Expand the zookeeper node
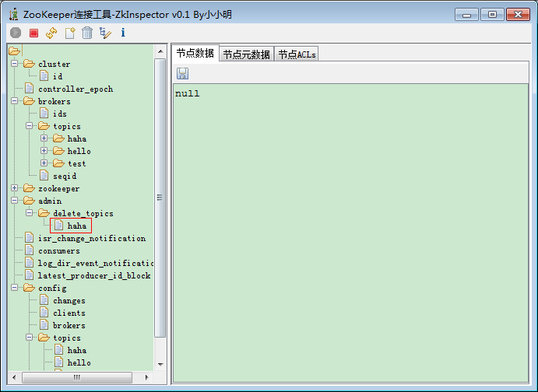 [x=15, y=188]
